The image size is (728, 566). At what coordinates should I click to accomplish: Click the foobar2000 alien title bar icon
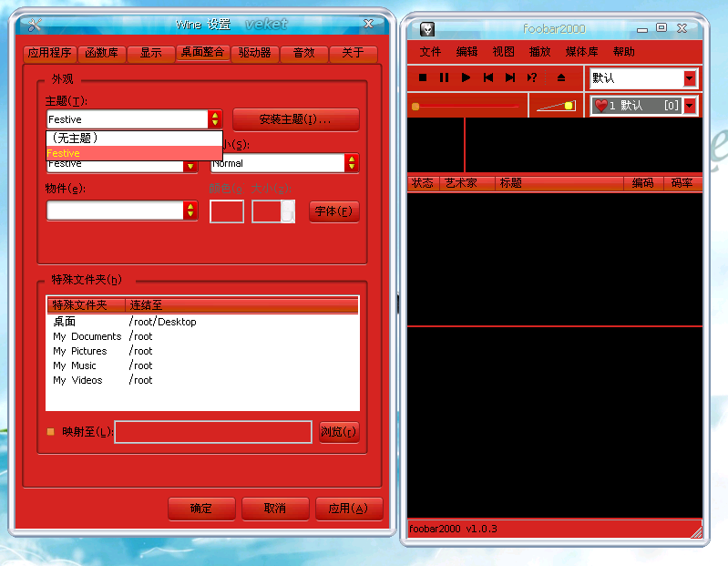coord(427,29)
